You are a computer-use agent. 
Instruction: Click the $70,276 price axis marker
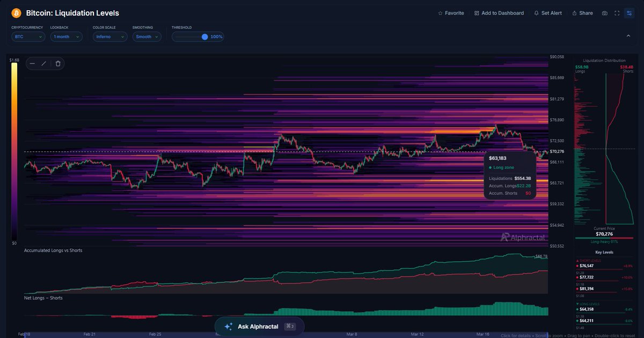[558, 152]
